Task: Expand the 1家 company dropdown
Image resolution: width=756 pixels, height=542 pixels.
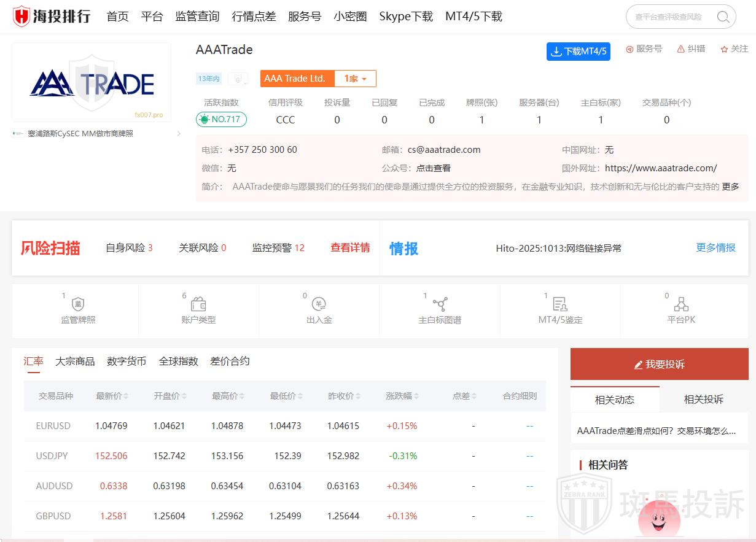Action: coord(355,79)
